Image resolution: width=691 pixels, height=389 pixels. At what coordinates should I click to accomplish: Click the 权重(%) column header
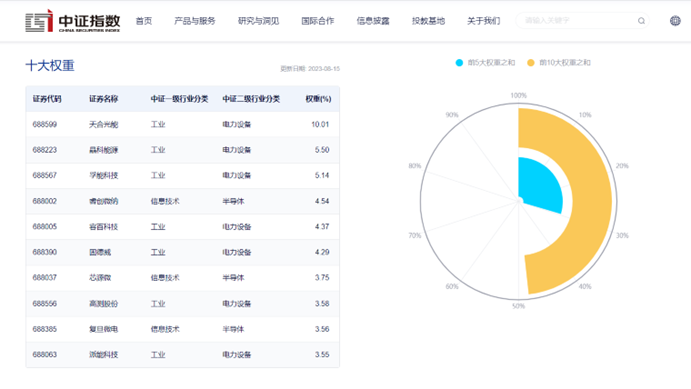[x=318, y=99]
